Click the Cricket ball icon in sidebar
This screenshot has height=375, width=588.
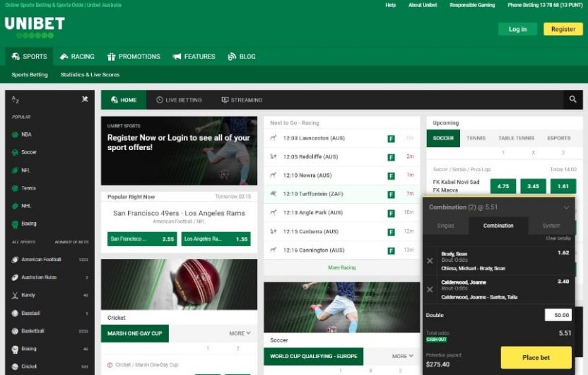click(x=15, y=367)
